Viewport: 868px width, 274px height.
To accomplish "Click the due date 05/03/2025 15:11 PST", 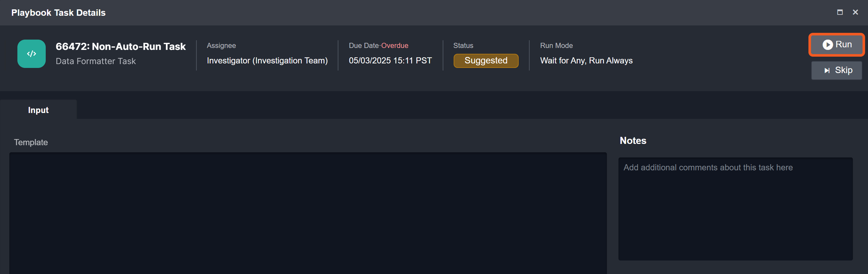I will (x=390, y=61).
